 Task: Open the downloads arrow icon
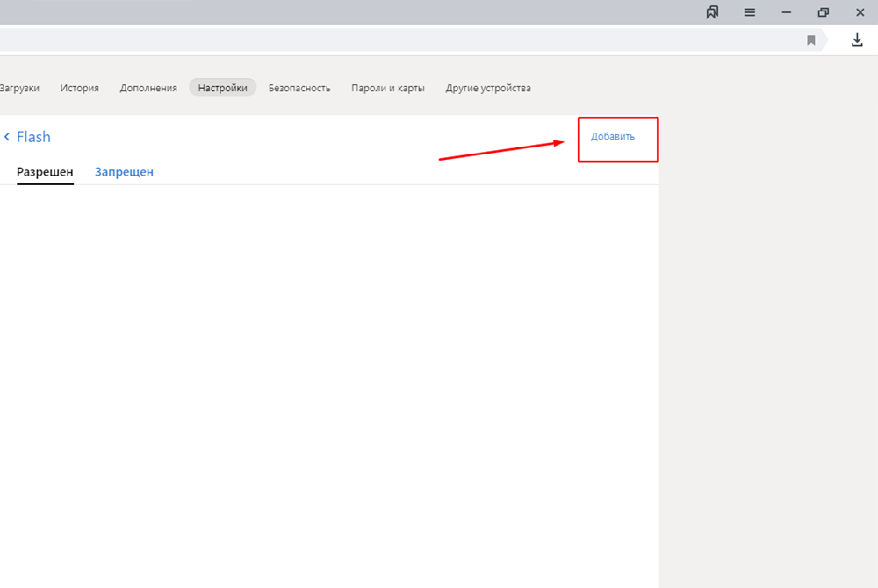[x=857, y=40]
